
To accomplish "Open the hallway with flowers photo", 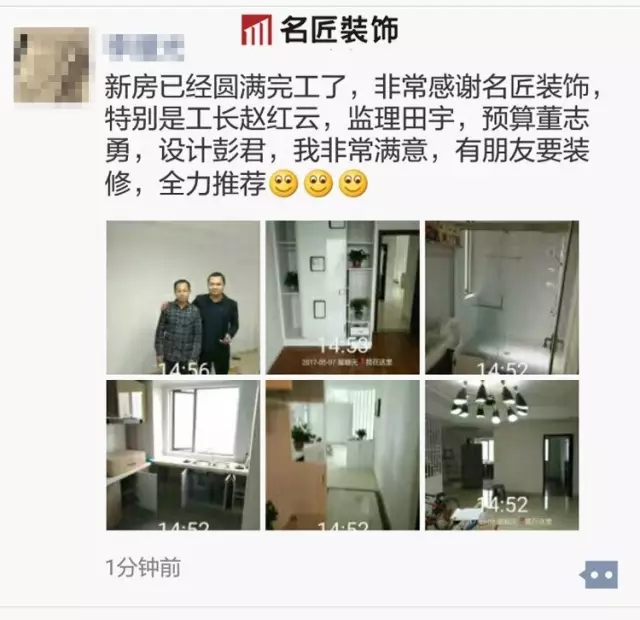I will click(x=342, y=455).
